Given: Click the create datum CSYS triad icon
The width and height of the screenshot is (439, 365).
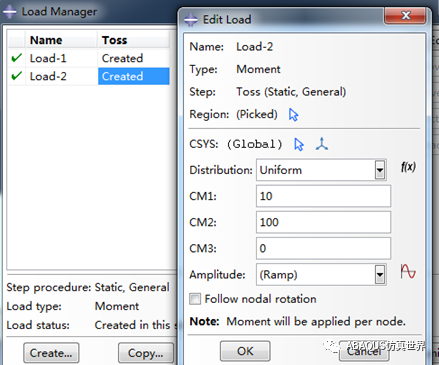Looking at the screenshot, I should click(x=322, y=144).
